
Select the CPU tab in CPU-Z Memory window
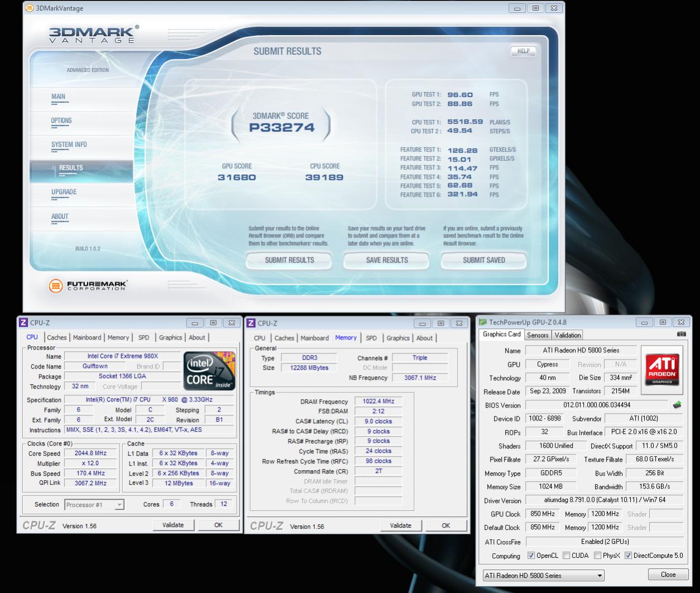click(260, 338)
